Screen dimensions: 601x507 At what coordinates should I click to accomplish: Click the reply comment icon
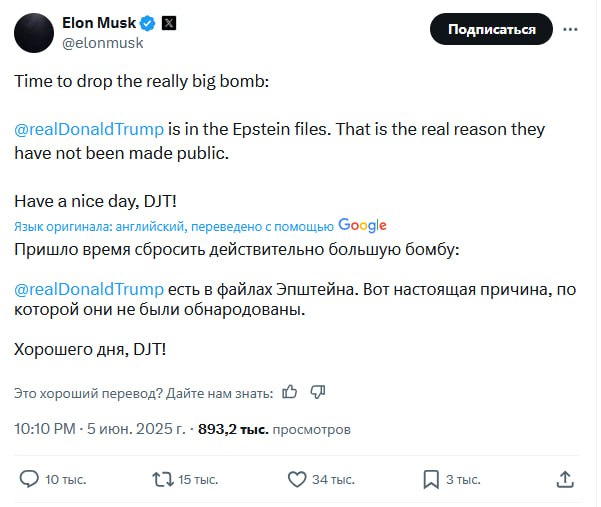[x=30, y=479]
